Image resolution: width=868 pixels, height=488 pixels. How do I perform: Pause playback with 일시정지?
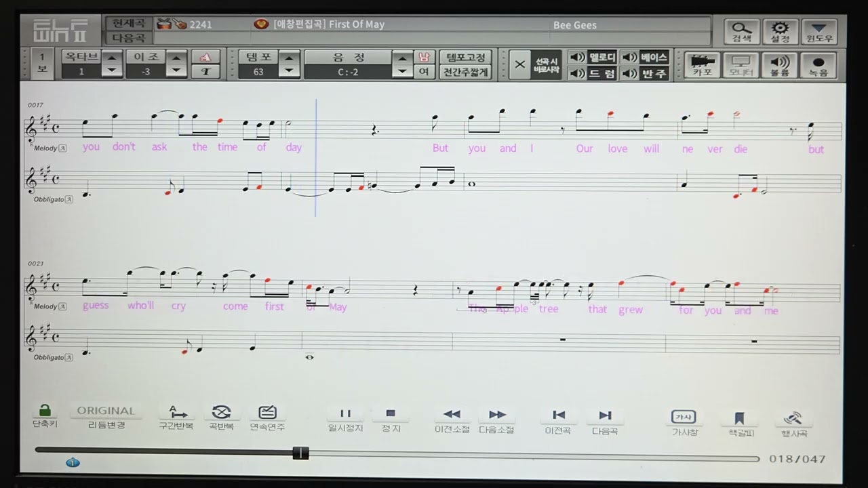(346, 419)
